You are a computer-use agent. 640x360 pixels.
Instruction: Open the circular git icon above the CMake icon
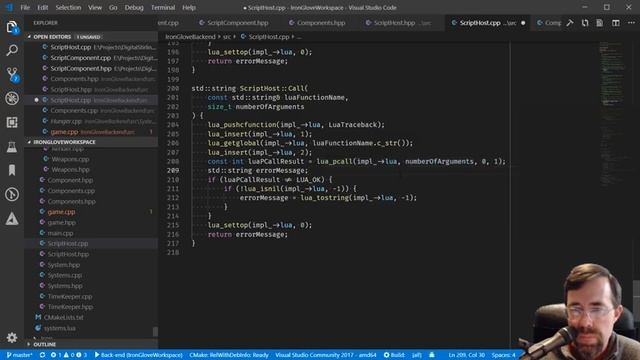point(12,194)
